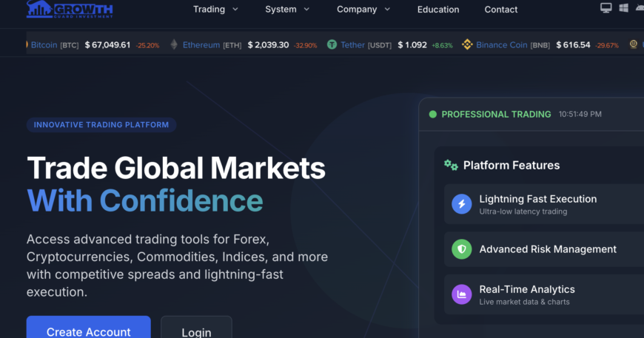644x338 pixels.
Task: Click the Platform Features gears icon
Action: point(451,166)
